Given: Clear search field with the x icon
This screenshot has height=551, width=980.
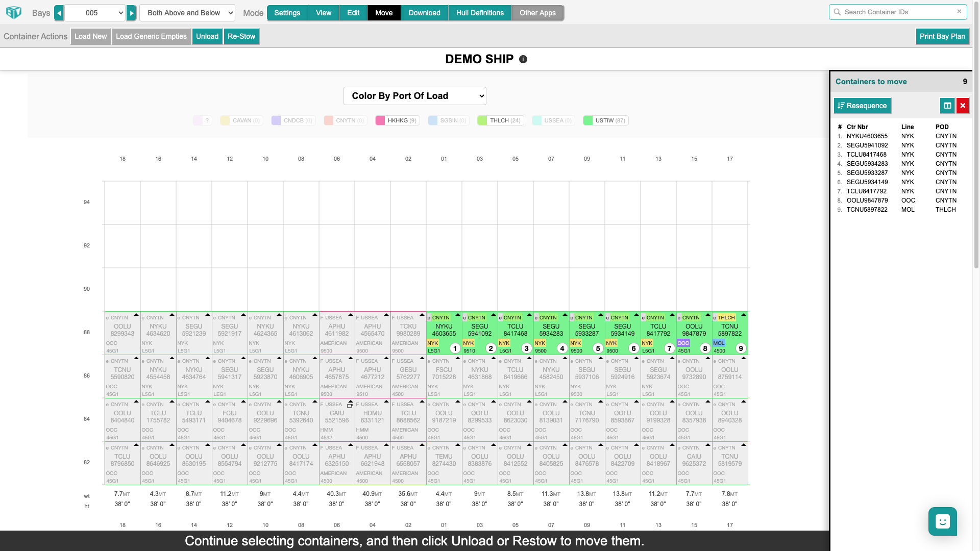Looking at the screenshot, I should (959, 11).
